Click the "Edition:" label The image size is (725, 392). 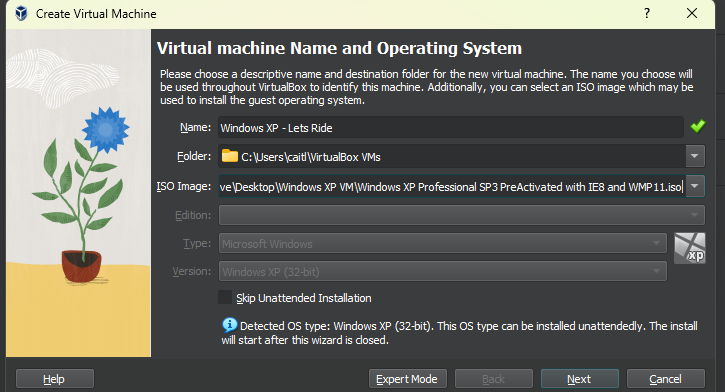tap(193, 215)
